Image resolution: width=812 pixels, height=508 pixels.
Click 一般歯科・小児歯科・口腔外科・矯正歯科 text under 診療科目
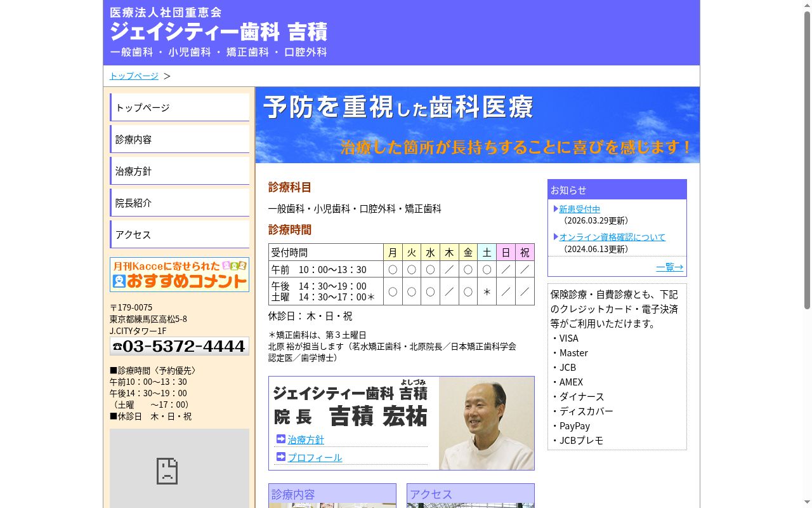click(x=355, y=208)
